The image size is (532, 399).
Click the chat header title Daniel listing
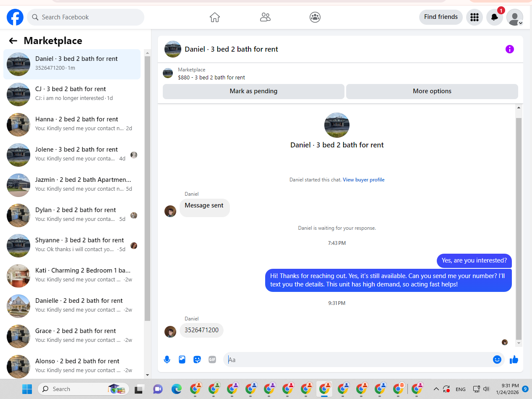[231, 49]
